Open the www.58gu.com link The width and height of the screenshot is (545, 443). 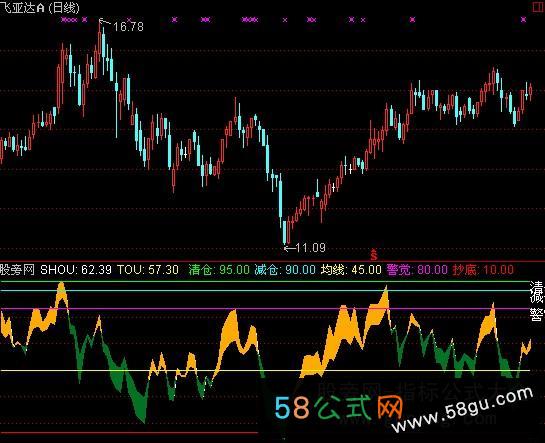tap(462, 409)
